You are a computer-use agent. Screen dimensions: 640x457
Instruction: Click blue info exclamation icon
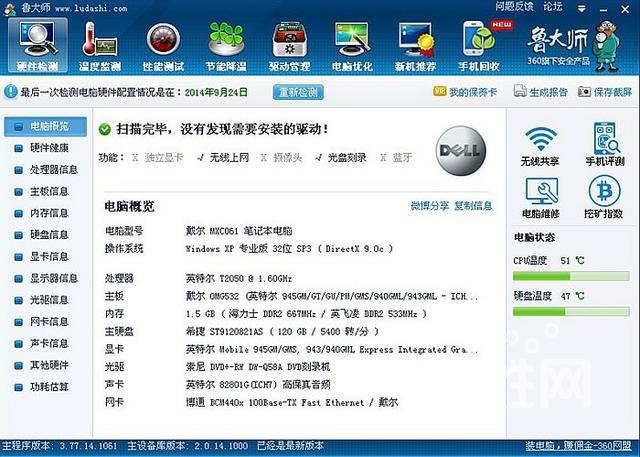(11, 91)
